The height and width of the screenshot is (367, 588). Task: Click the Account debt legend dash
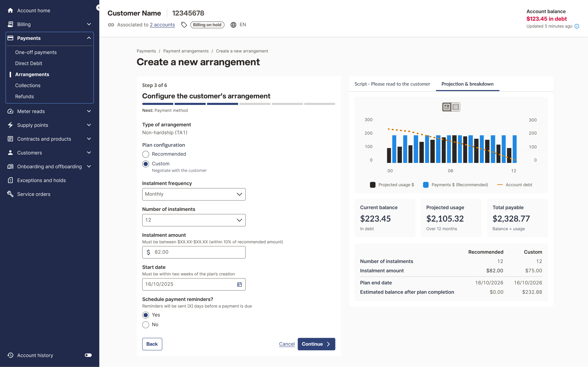(500, 185)
